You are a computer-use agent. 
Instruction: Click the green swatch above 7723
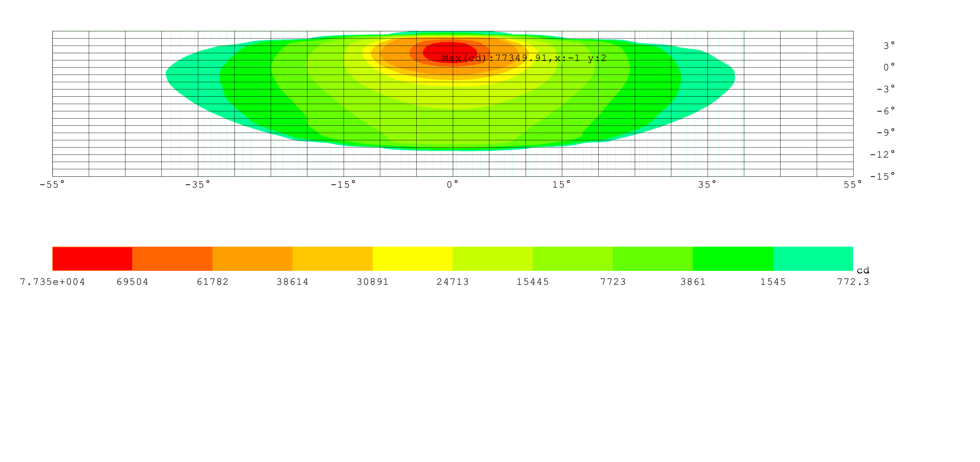(653, 259)
